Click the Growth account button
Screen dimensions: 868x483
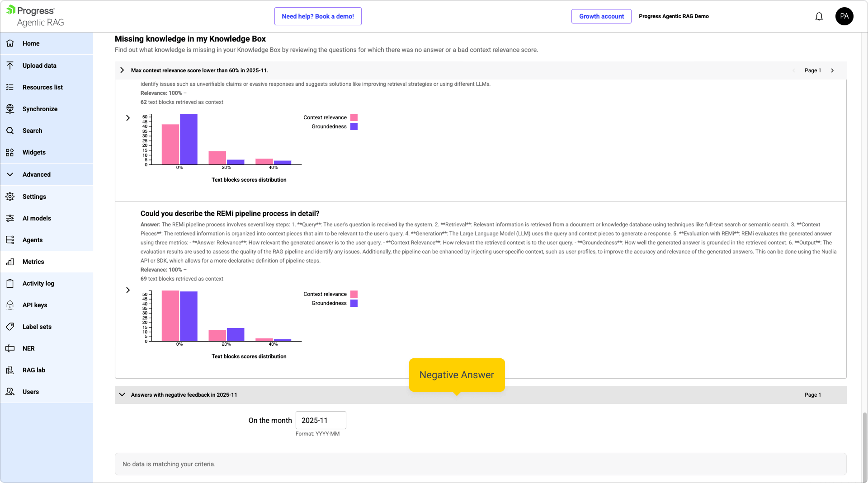click(601, 16)
